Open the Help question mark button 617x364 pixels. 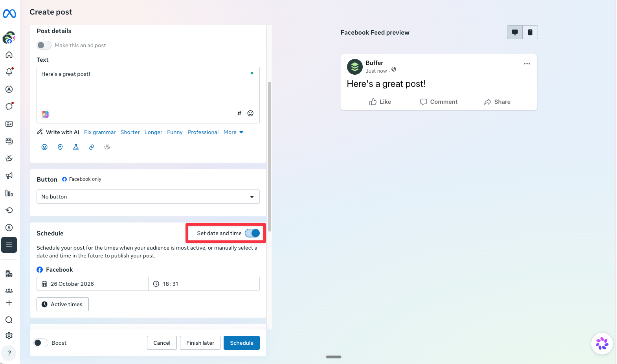point(9,353)
